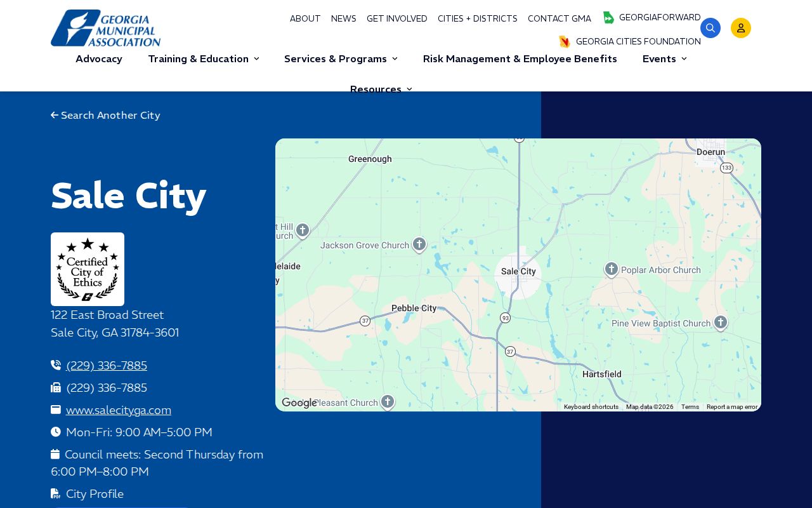Viewport: 812px width, 508px height.
Task: Call the (229) 336-7885 phone link
Action: (x=107, y=366)
